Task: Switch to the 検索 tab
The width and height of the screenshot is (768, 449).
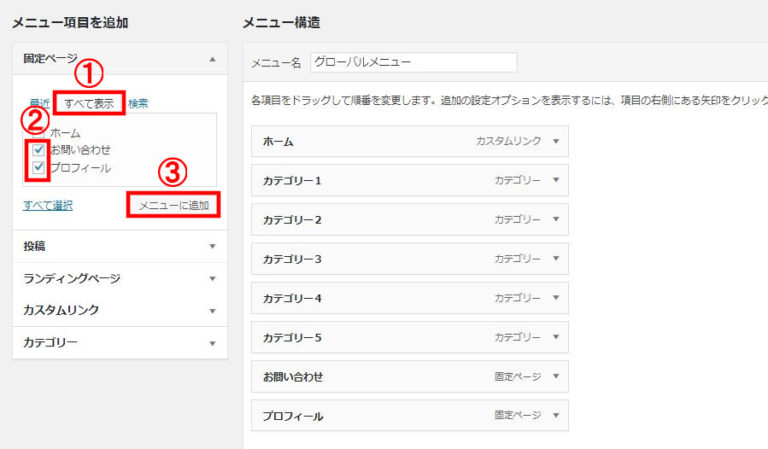Action: click(138, 103)
